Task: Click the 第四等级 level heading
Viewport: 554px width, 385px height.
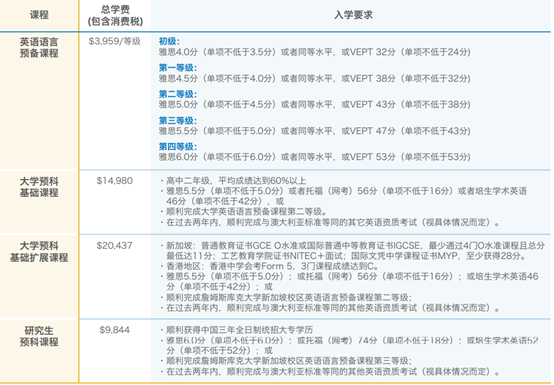Action: coord(178,147)
